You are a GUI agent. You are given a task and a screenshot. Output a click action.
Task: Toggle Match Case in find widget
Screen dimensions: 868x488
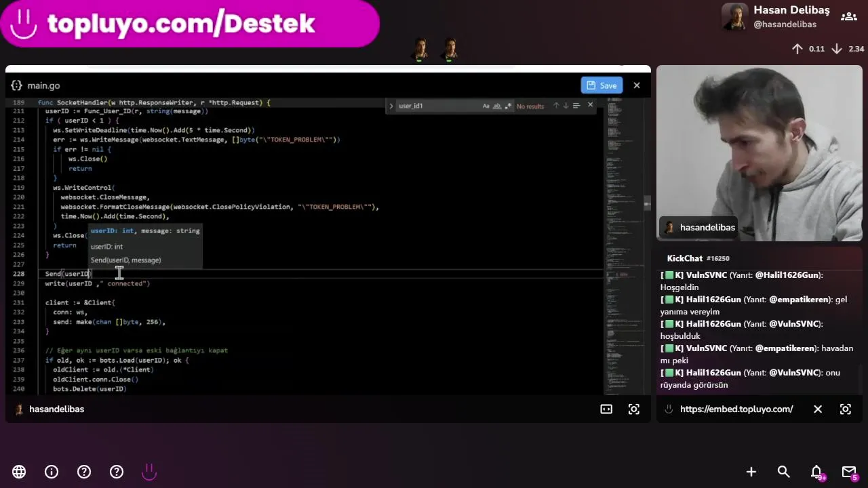[x=486, y=106]
